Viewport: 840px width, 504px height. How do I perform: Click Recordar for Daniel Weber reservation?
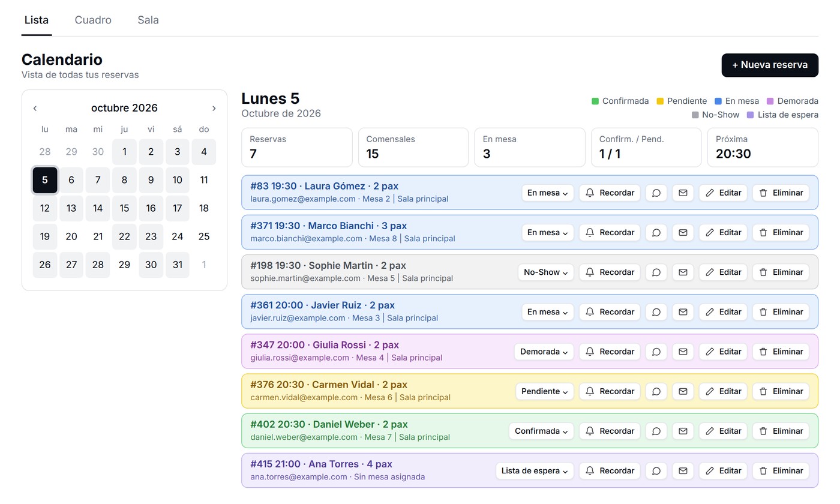pos(610,431)
